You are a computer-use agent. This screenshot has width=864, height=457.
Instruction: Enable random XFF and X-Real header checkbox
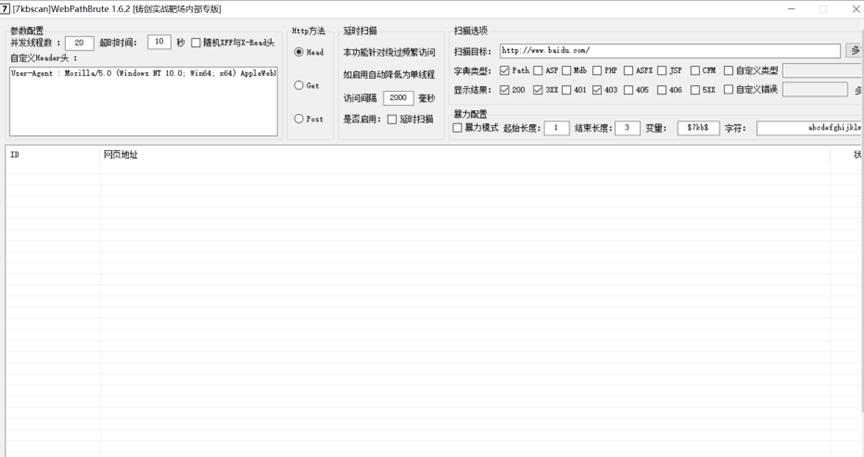coord(196,43)
